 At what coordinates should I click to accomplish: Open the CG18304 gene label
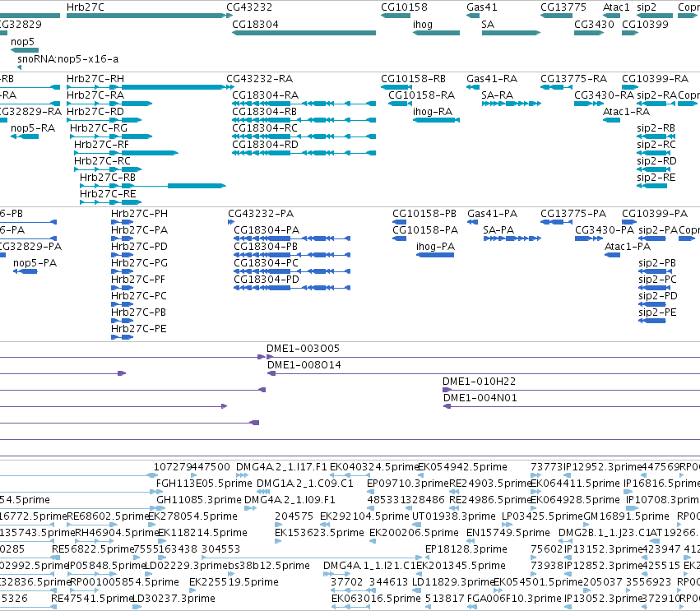[255, 24]
